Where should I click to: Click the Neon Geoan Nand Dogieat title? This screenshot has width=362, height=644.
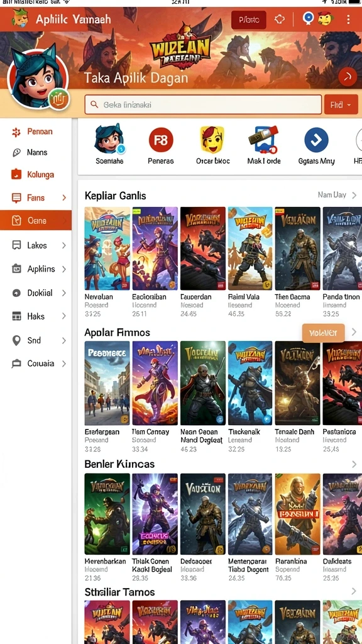click(202, 436)
